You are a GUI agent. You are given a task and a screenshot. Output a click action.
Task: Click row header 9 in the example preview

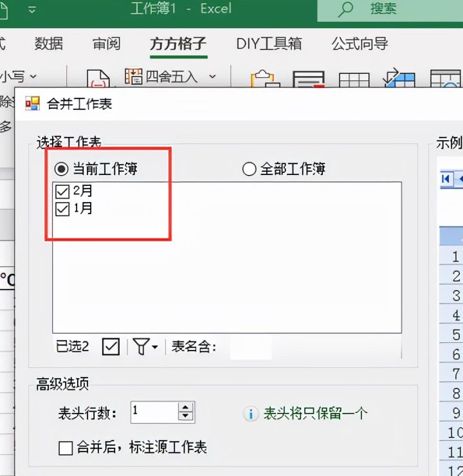coord(451,412)
